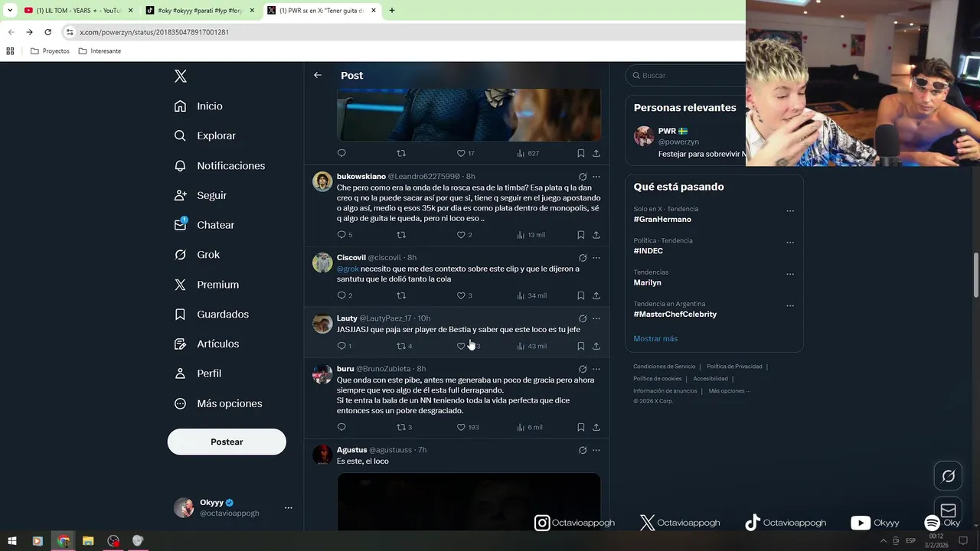Open Chrome from the taskbar
980x551 pixels.
(64, 541)
